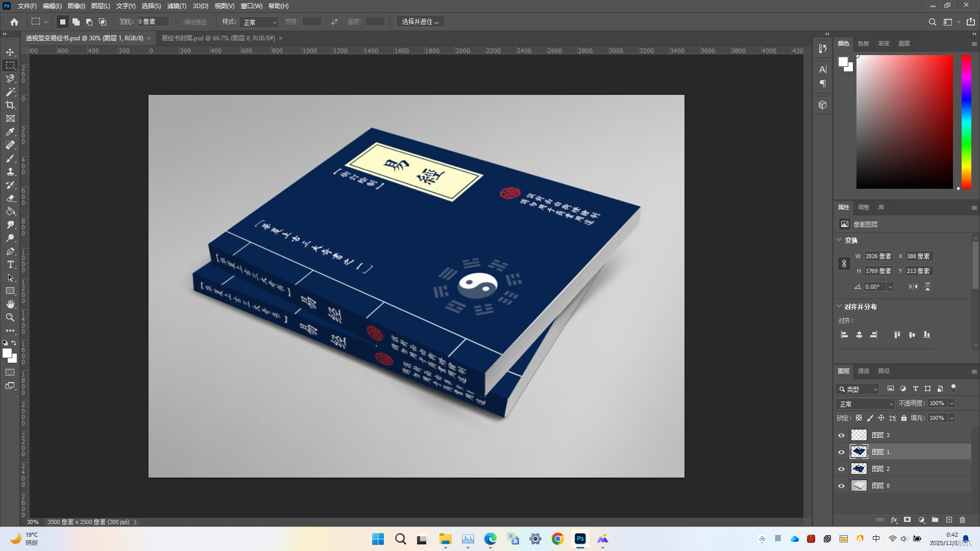Click the add layer style fx icon

894,520
